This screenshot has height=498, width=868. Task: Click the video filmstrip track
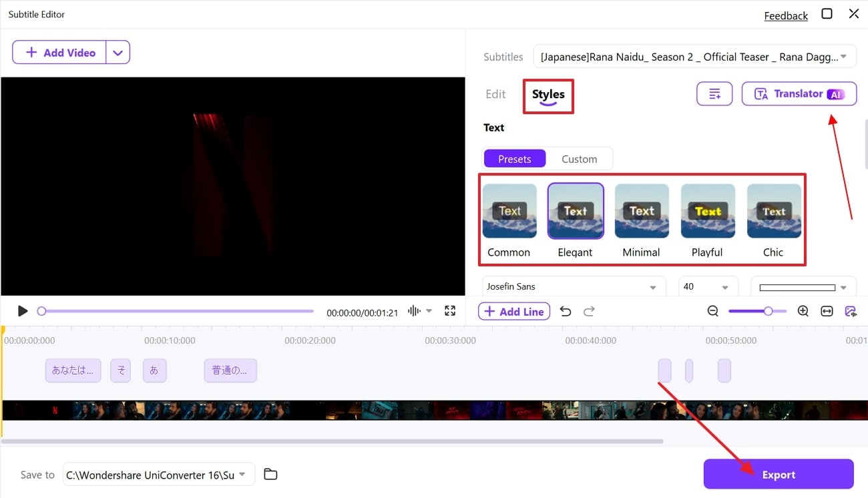(434, 410)
